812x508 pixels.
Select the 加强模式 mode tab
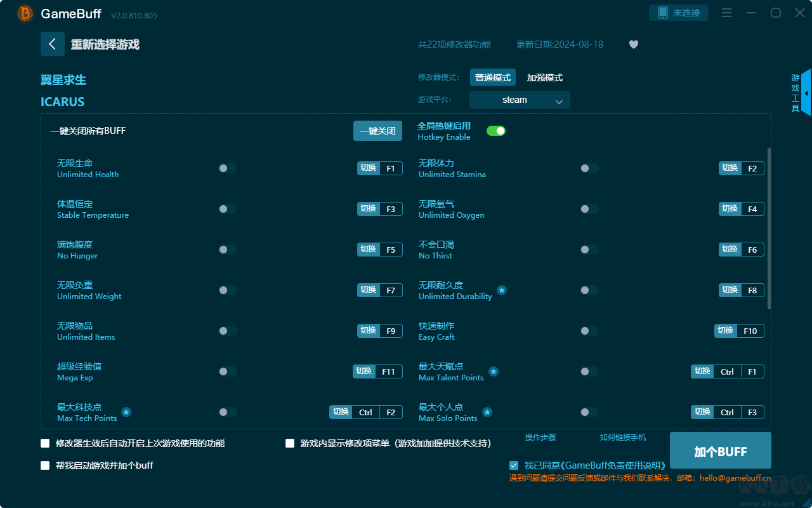pyautogui.click(x=545, y=77)
